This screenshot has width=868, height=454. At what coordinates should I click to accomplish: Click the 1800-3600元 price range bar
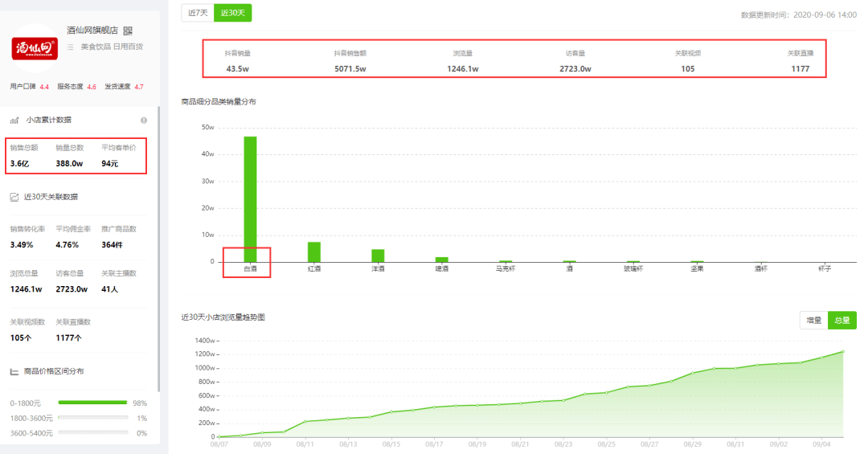(x=93, y=418)
